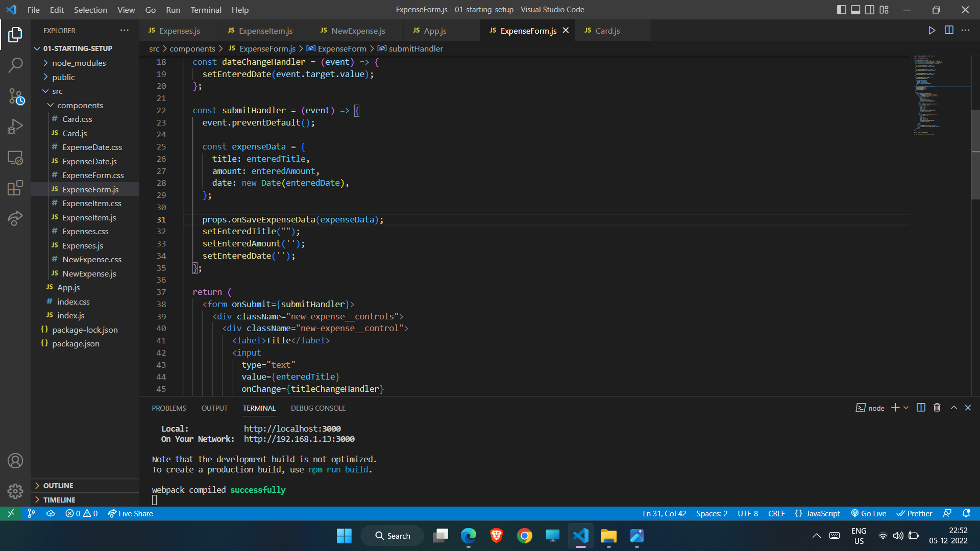Open Remote Explorer view
980x551 pixels.
[x=15, y=158]
